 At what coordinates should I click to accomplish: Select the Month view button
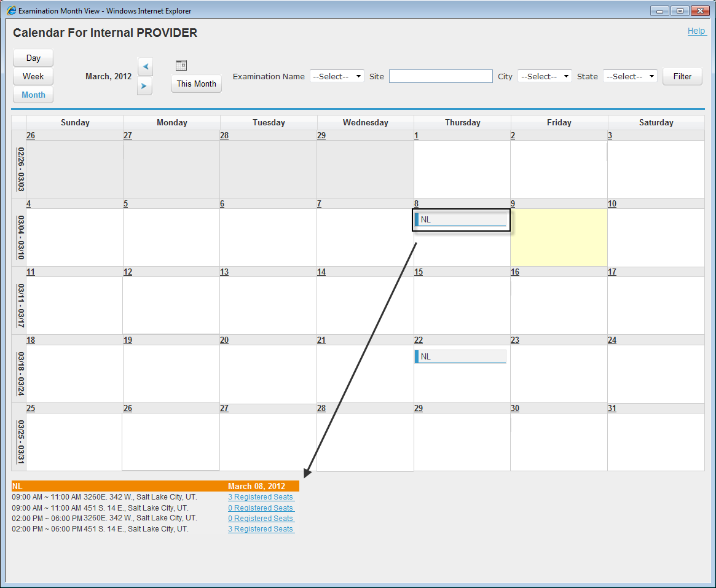tap(33, 95)
